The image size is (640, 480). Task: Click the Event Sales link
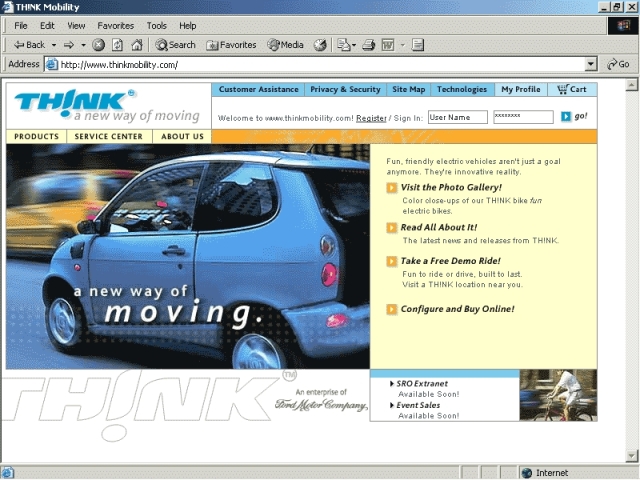(x=418, y=405)
